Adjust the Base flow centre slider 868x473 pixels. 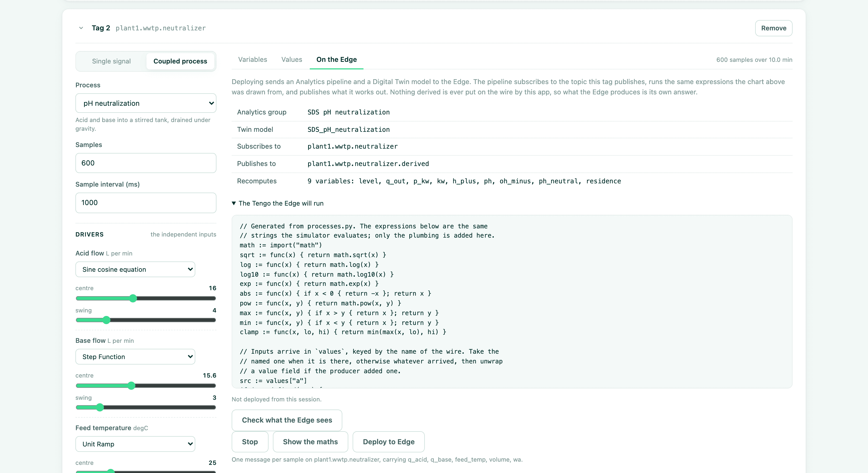point(146,386)
